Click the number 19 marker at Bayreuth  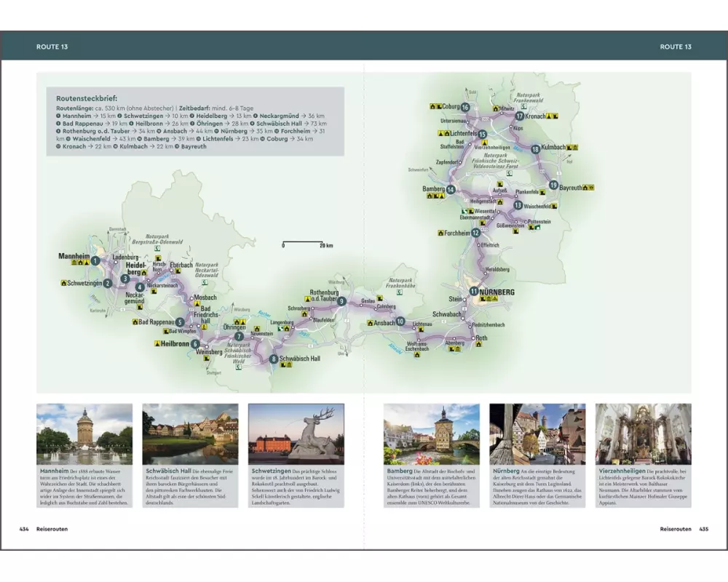pyautogui.click(x=553, y=186)
